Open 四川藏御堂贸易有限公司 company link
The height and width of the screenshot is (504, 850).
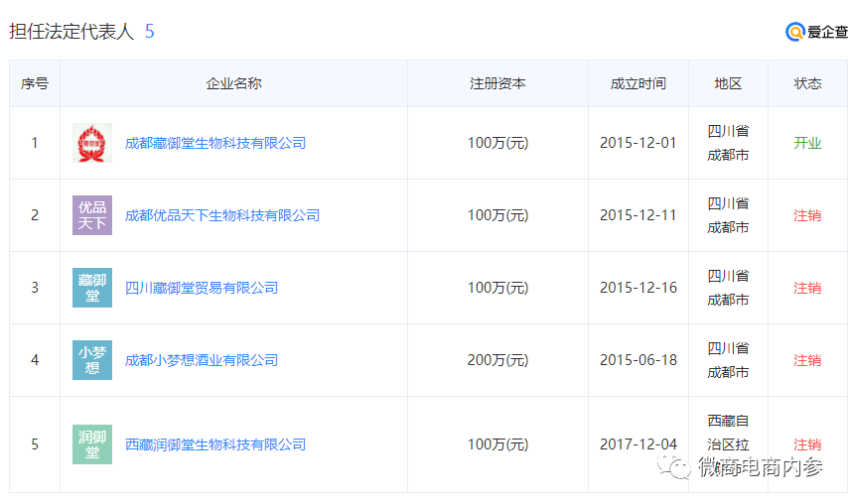coord(202,288)
